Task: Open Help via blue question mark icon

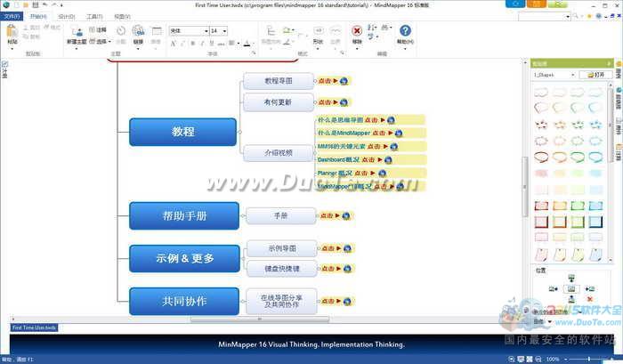Action: click(x=405, y=30)
